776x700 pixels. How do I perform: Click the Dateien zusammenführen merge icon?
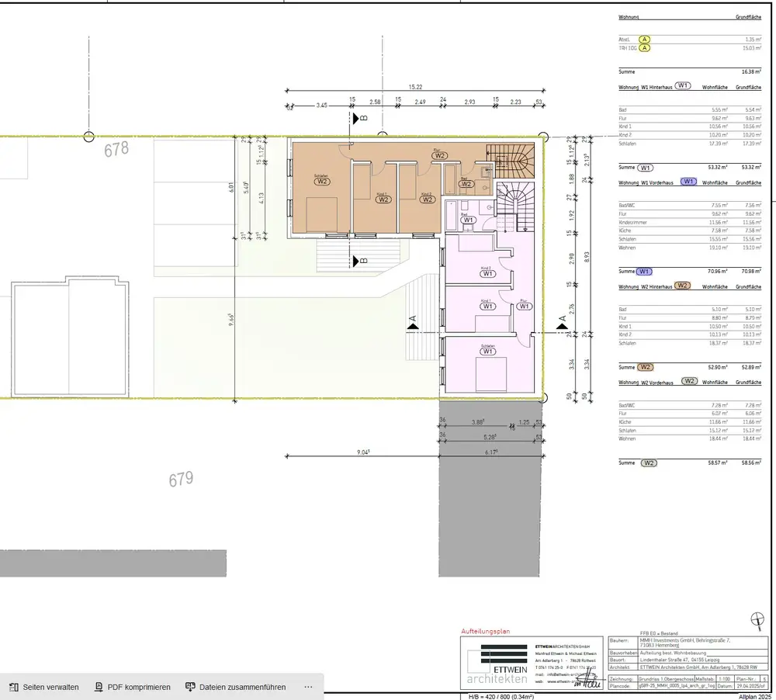pyautogui.click(x=190, y=687)
